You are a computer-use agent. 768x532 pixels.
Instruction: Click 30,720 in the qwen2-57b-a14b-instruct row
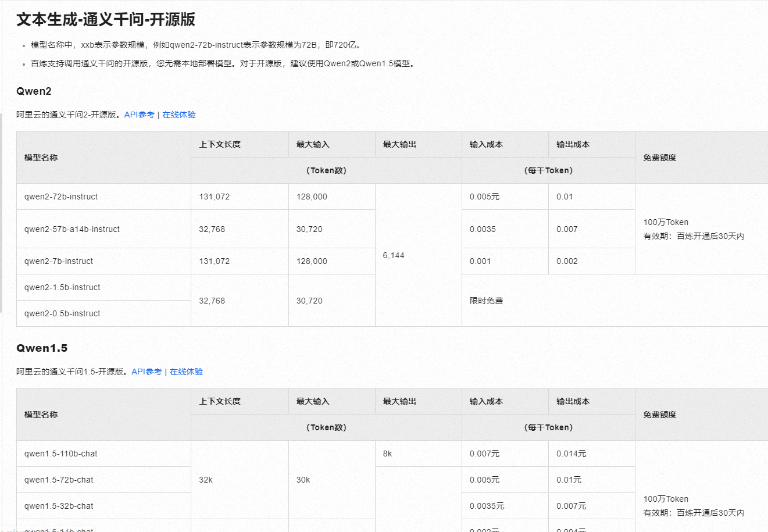coord(309,229)
